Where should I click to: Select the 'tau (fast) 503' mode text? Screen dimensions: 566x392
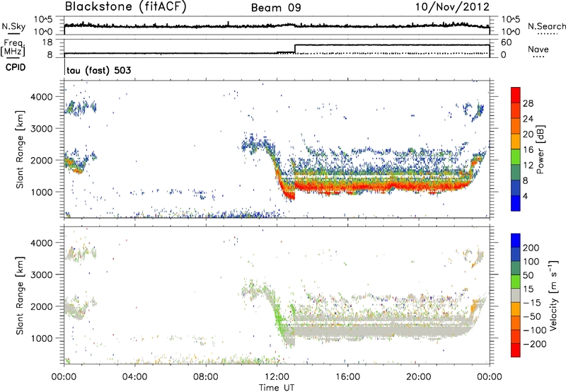[x=99, y=70]
